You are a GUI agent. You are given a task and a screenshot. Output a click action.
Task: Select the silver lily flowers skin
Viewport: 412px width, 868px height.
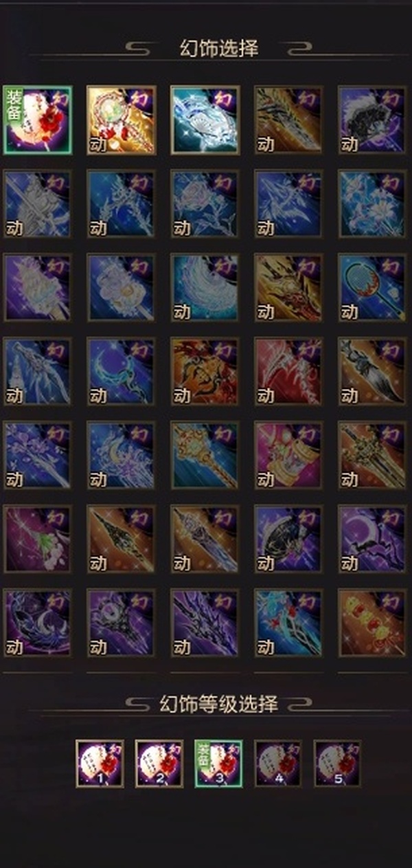coord(373,203)
